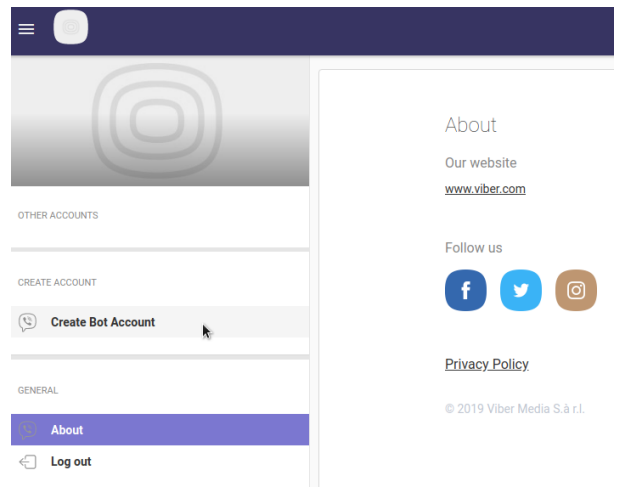The image size is (626, 491).
Task: Click the CREATE ACCOUNT section heading
Action: (x=57, y=283)
